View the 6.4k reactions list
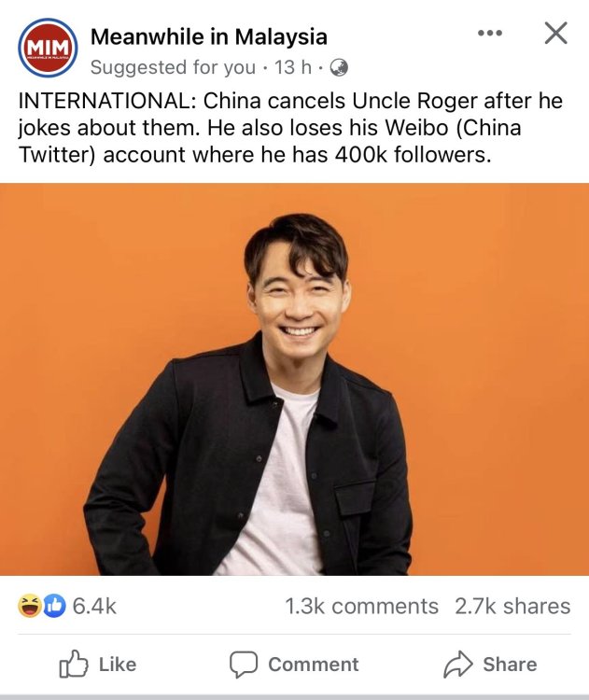Viewport: 589px width, 700px height. pyautogui.click(x=93, y=607)
